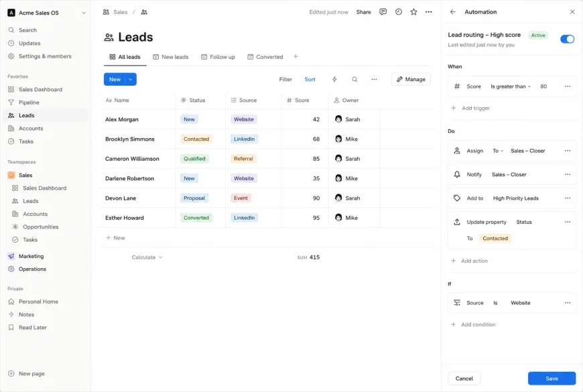Click Add condition
Viewport: 583px width, 392px height.
click(473, 324)
